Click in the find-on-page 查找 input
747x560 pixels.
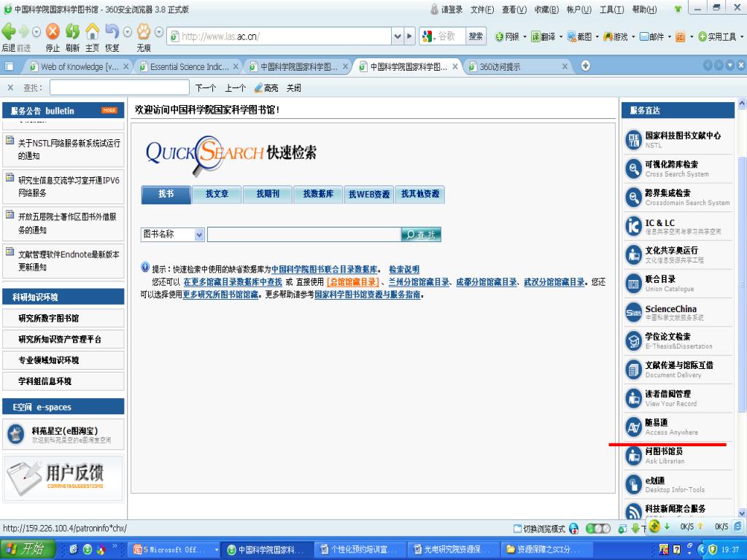pos(120,87)
